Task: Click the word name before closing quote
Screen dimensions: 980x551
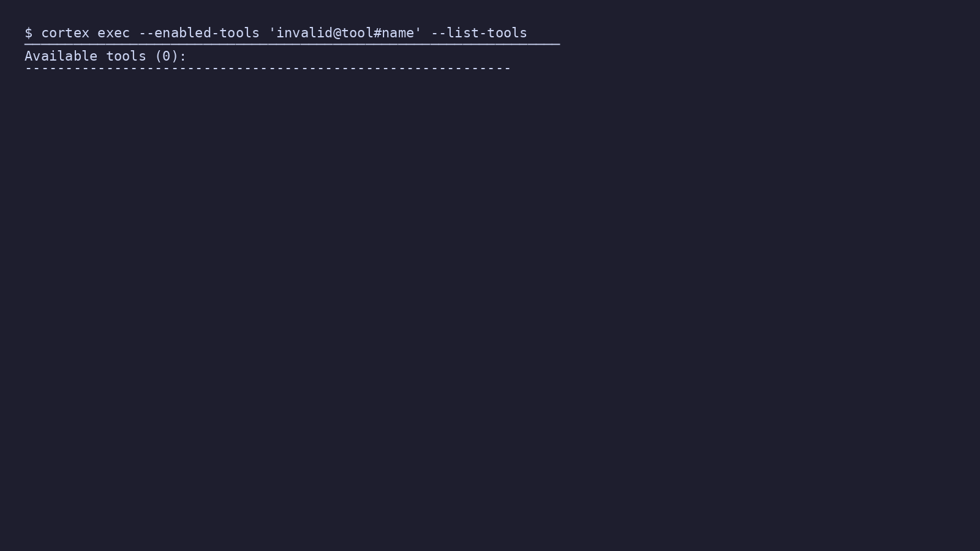Action: 398,33
